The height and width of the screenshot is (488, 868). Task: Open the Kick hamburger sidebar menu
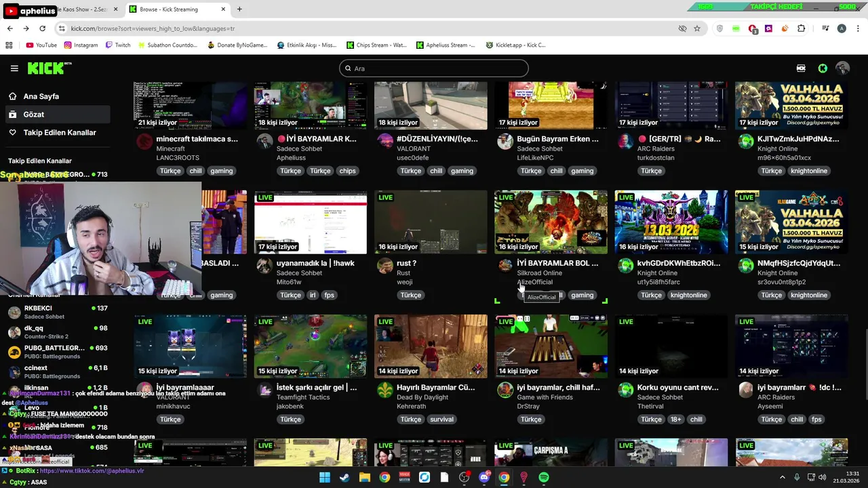click(14, 68)
